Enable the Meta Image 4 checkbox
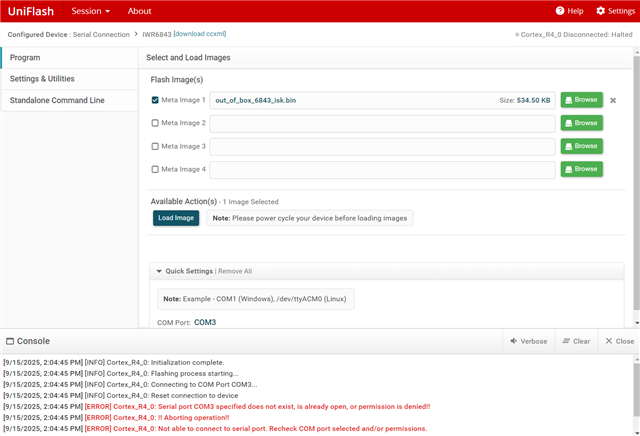 coord(155,169)
